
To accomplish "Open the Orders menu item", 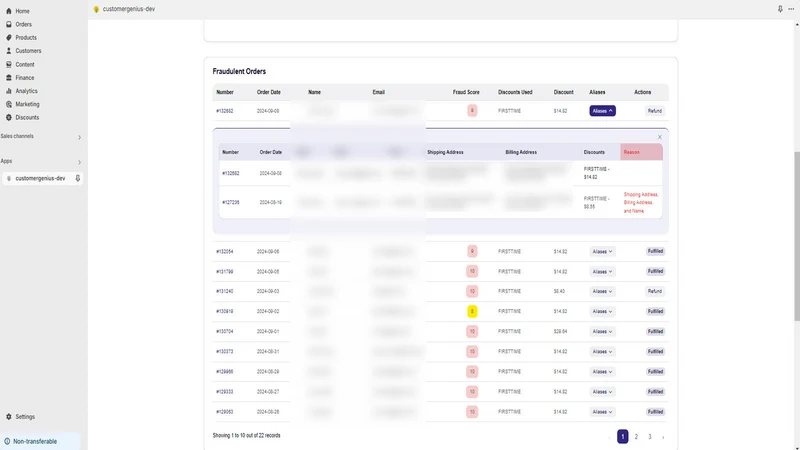I will click(x=23, y=24).
